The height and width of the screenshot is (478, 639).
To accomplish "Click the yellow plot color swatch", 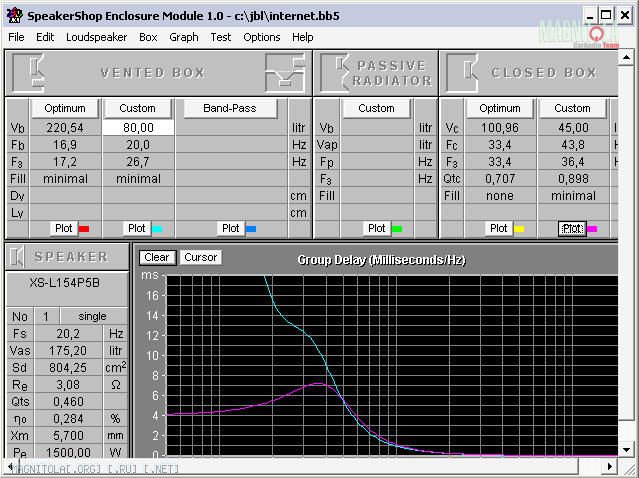I will [x=519, y=229].
